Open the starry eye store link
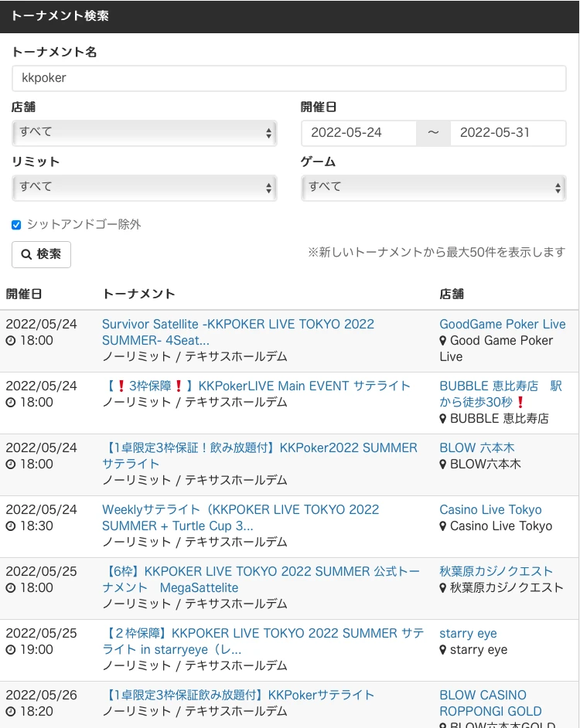The image size is (580, 728). point(468,633)
